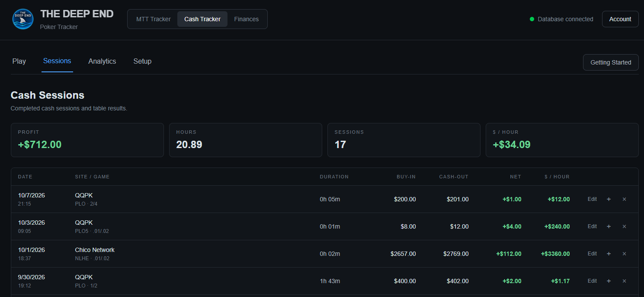644x297 pixels.
Task: Click the Chico Network site name
Action: [x=95, y=250]
